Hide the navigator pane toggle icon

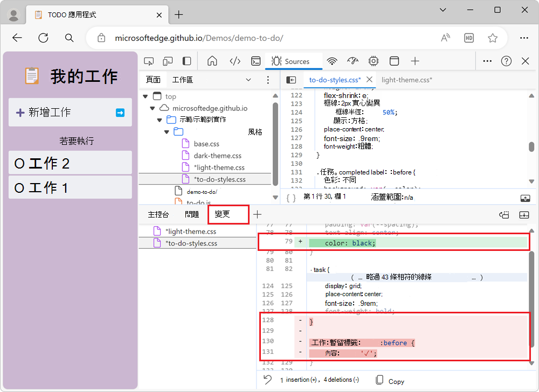pyautogui.click(x=291, y=80)
